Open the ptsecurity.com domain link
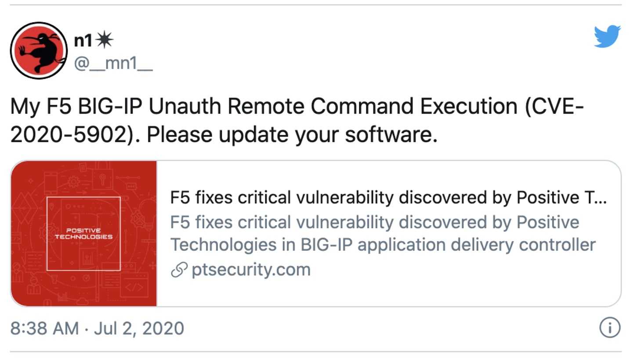Image resolution: width=637 pixels, height=364 pixels. tap(251, 270)
